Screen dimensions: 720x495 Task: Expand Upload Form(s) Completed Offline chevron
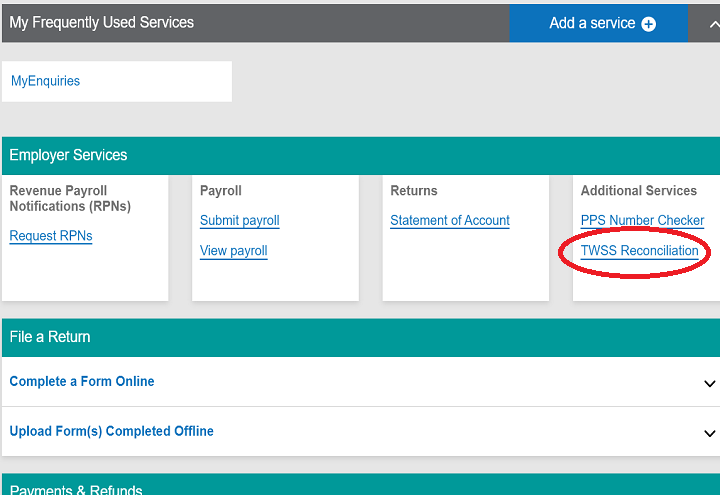pyautogui.click(x=709, y=433)
